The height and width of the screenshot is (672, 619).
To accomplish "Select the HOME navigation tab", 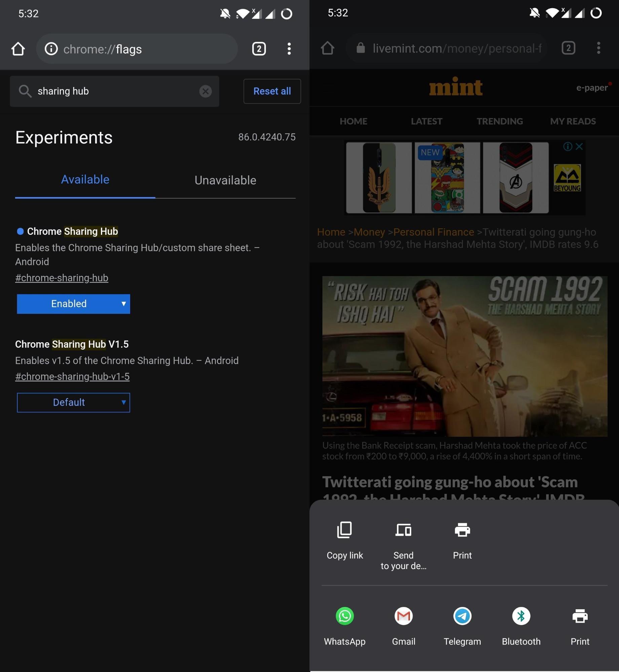I will pos(353,121).
